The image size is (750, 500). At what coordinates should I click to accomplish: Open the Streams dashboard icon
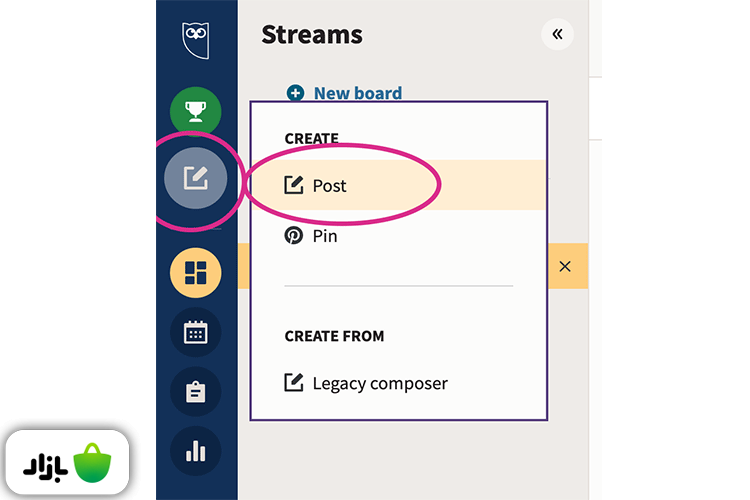pos(196,272)
